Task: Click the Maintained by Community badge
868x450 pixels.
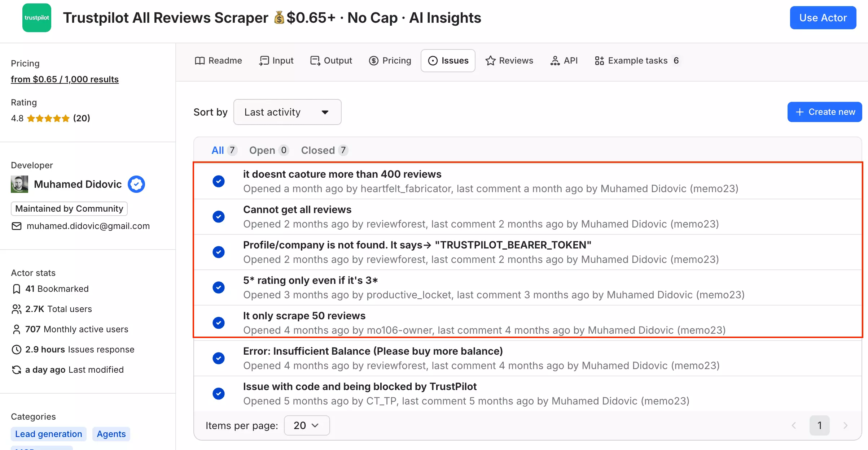Action: point(69,209)
